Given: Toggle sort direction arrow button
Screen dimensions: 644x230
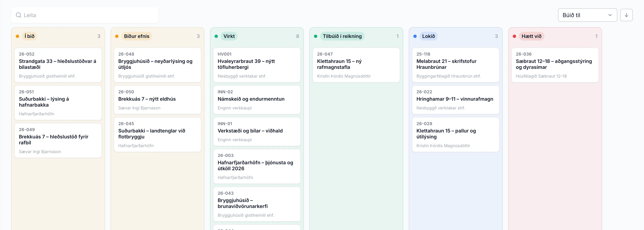Looking at the screenshot, I should point(626,15).
